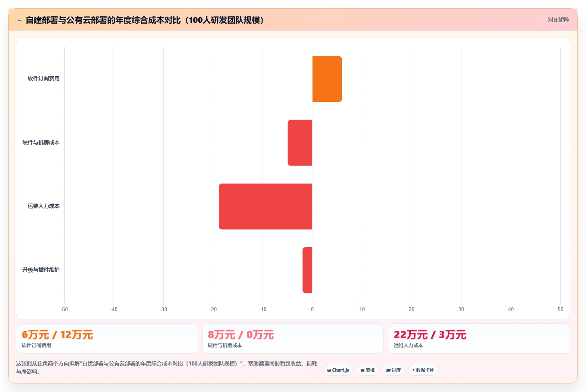Image resolution: width=586 pixels, height=392 pixels.
Task: Click the x-axis tick label 0
Action: tap(312, 309)
